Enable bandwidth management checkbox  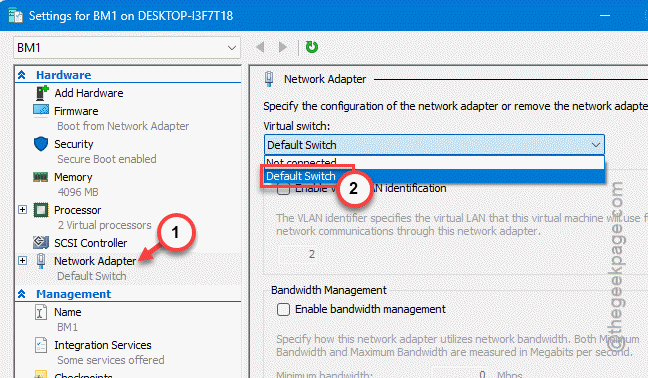(x=283, y=309)
